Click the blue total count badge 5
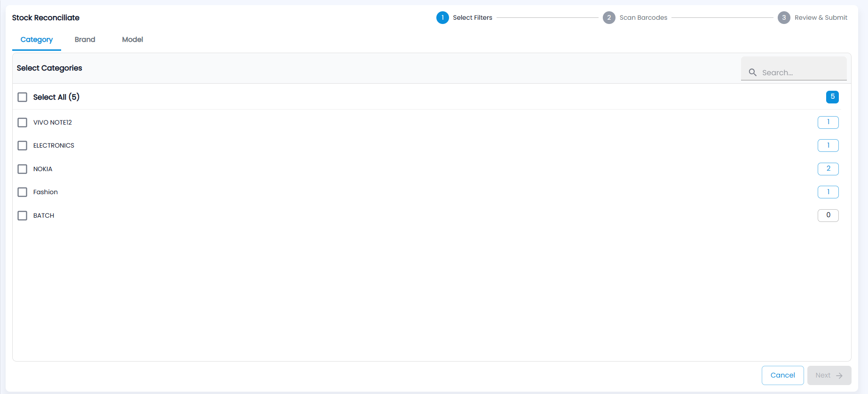This screenshot has height=394, width=868. click(x=832, y=97)
